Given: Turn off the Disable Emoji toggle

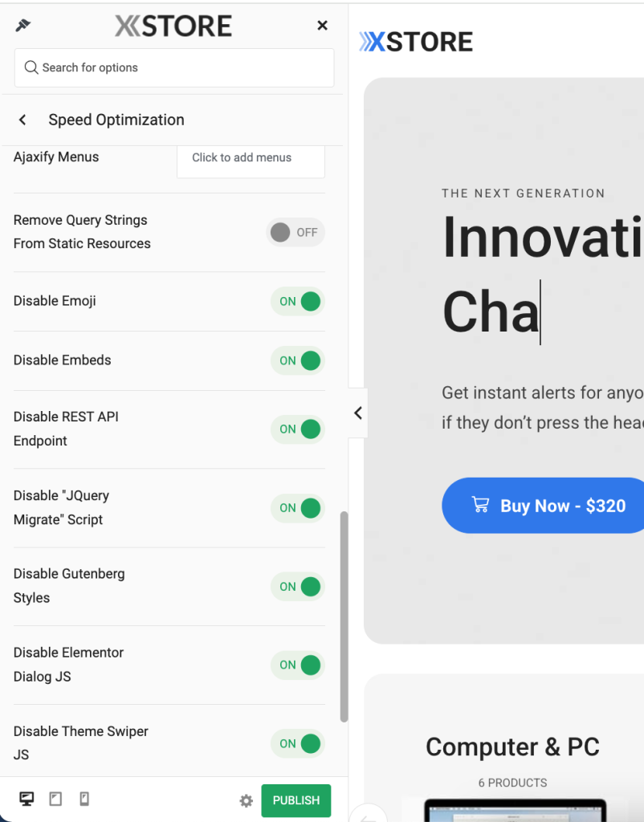Looking at the screenshot, I should pos(298,301).
